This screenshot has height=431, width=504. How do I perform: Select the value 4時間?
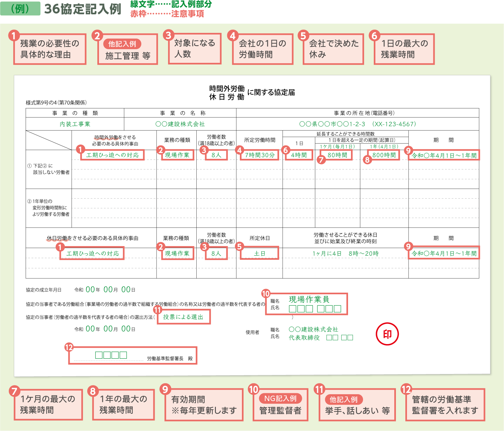pos(299,155)
